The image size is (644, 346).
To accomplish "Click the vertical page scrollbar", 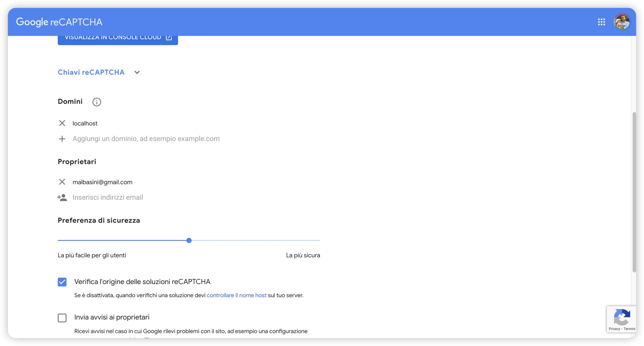I will [x=634, y=192].
